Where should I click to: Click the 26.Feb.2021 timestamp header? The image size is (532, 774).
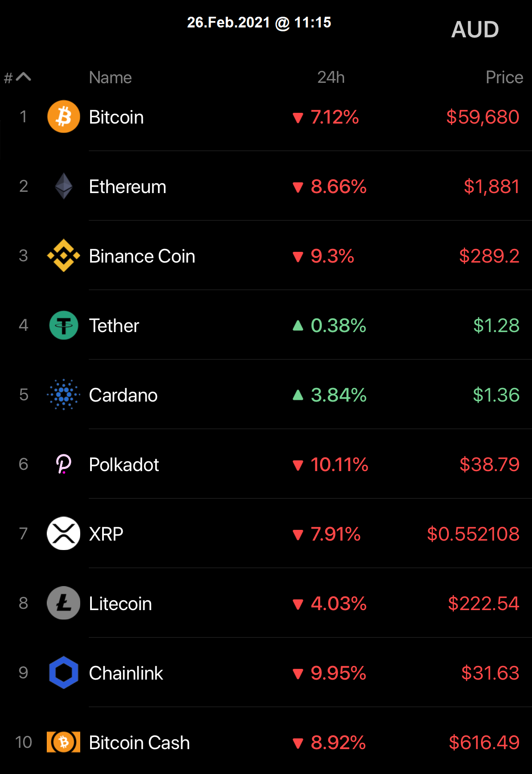[x=259, y=22]
